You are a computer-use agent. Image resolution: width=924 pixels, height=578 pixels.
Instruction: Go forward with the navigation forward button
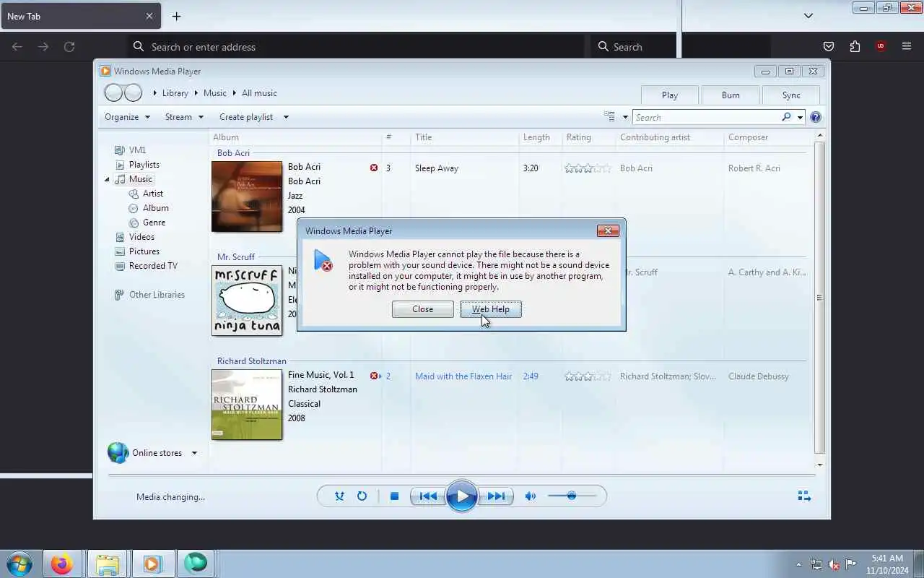coord(133,92)
